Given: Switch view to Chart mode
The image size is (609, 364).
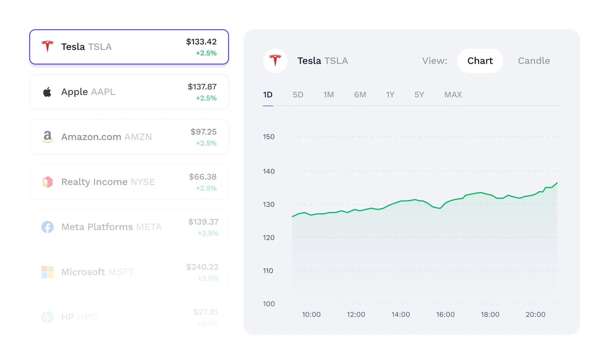Looking at the screenshot, I should point(480,61).
